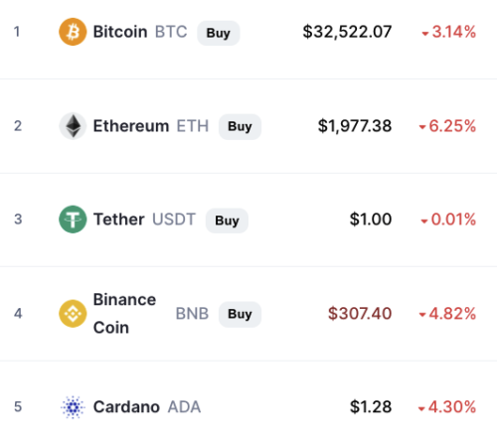Open the Cardano name link
497x448 pixels.
[x=126, y=407]
